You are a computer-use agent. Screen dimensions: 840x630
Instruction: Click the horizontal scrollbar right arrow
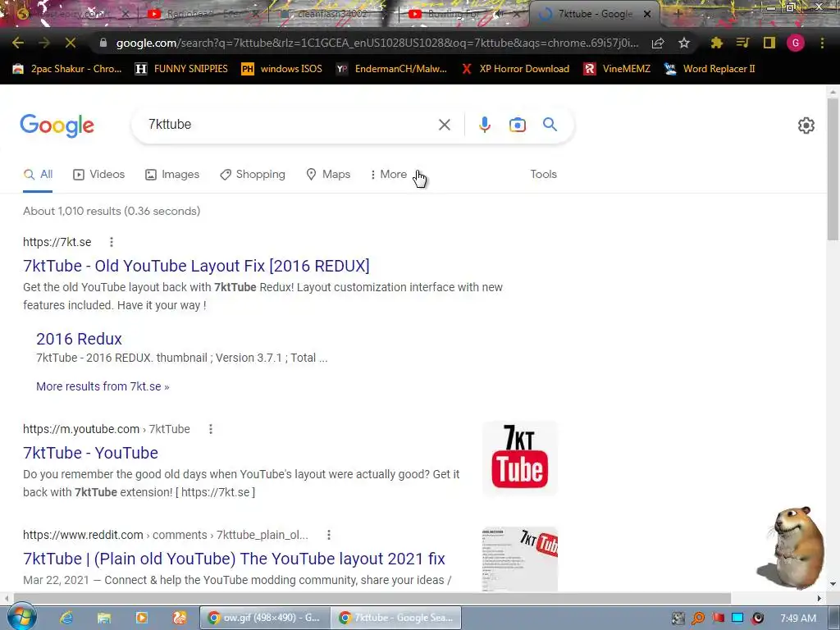click(819, 598)
